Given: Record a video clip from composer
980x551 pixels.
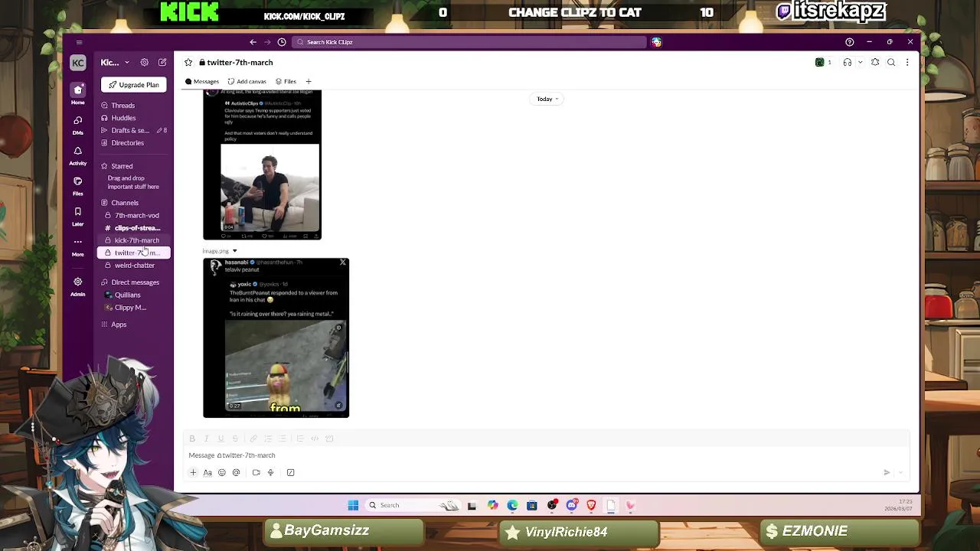Looking at the screenshot, I should (256, 473).
